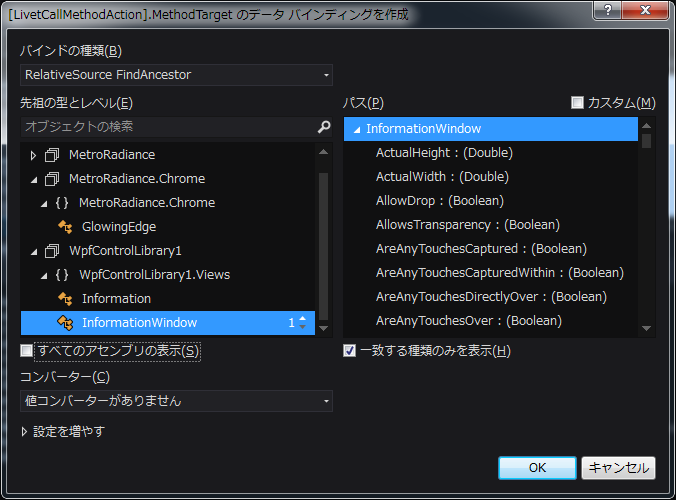
Task: Click the Information class icon
Action: (65, 299)
